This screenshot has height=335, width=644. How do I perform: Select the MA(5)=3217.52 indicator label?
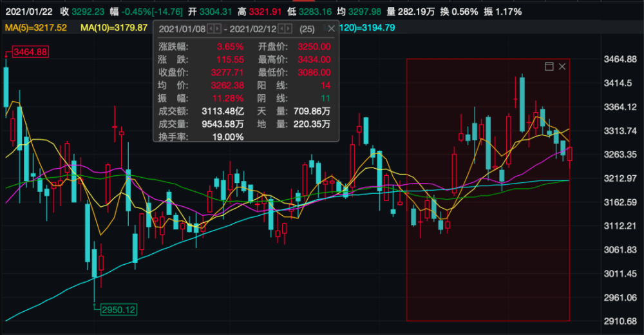pyautogui.click(x=35, y=28)
